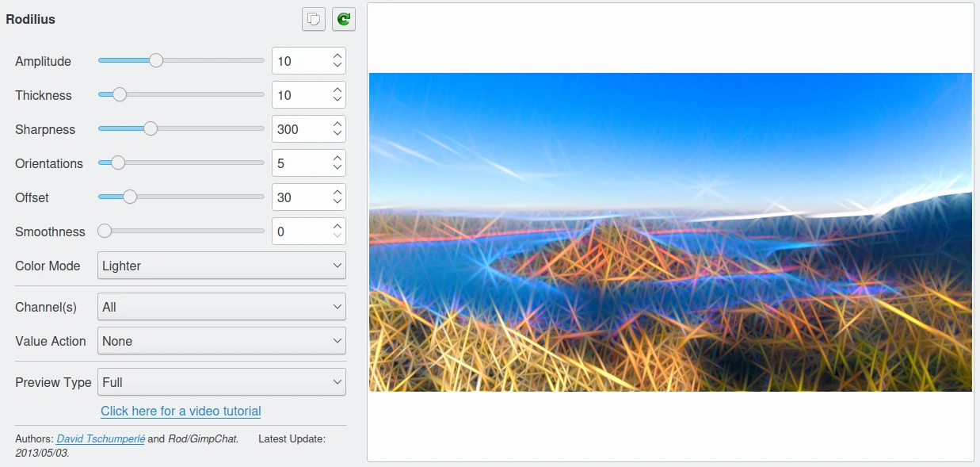Expand the Channel(s) dropdown
980x467 pixels.
tap(221, 307)
